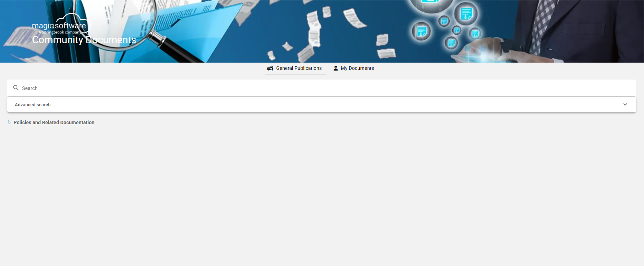Image resolution: width=644 pixels, height=266 pixels.
Task: Open the Advanced search panel header
Action: pos(322,104)
